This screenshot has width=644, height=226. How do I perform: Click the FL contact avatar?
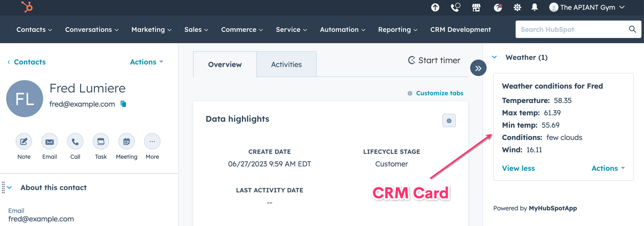pos(25,99)
